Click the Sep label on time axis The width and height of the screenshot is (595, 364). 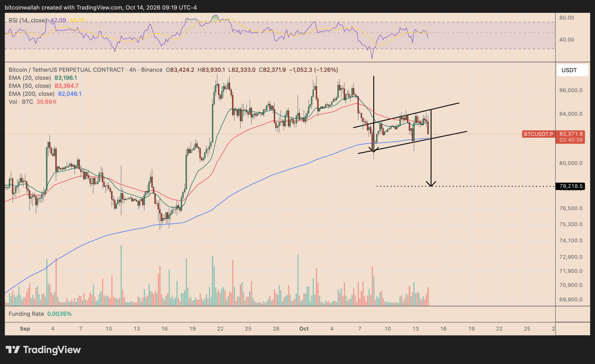pyautogui.click(x=25, y=329)
